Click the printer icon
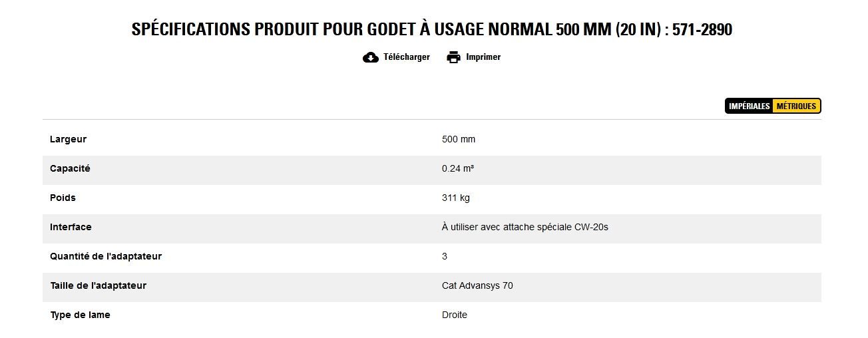The height and width of the screenshot is (338, 868). (453, 57)
